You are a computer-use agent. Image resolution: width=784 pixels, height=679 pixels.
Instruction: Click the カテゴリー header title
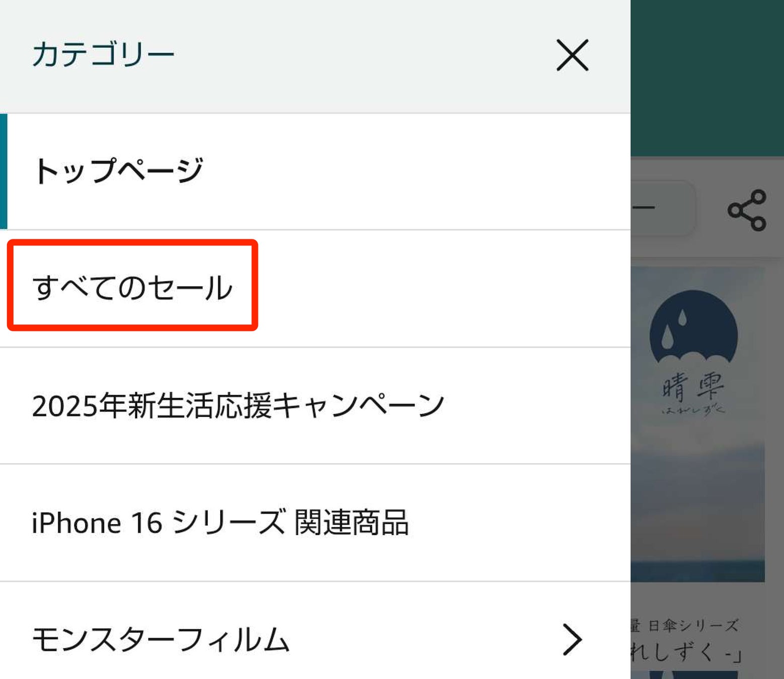103,54
